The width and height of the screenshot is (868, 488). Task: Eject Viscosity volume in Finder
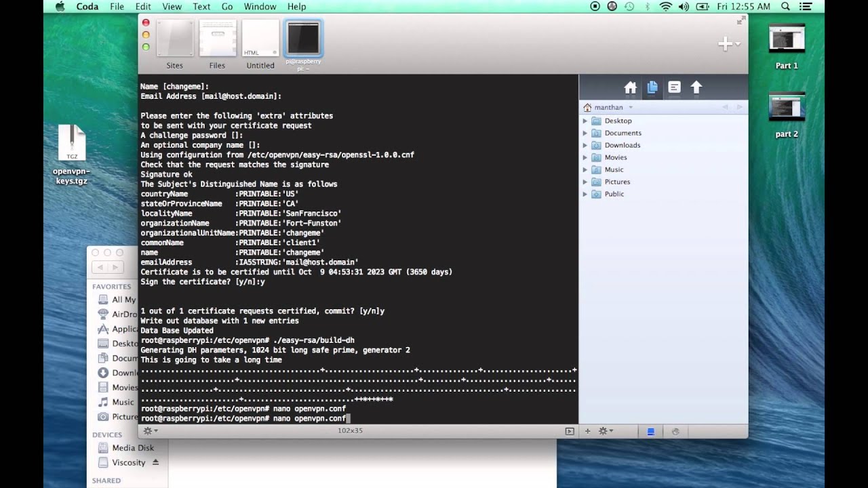pyautogui.click(x=155, y=462)
